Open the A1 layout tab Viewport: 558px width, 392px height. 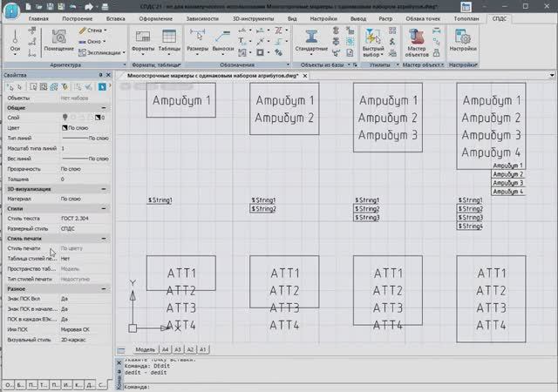[x=203, y=349]
